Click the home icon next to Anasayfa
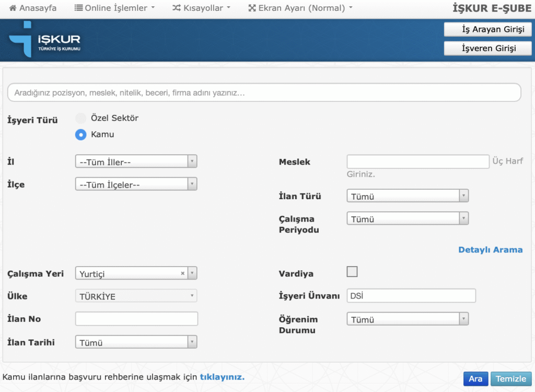This screenshot has width=535, height=392. 13,8
